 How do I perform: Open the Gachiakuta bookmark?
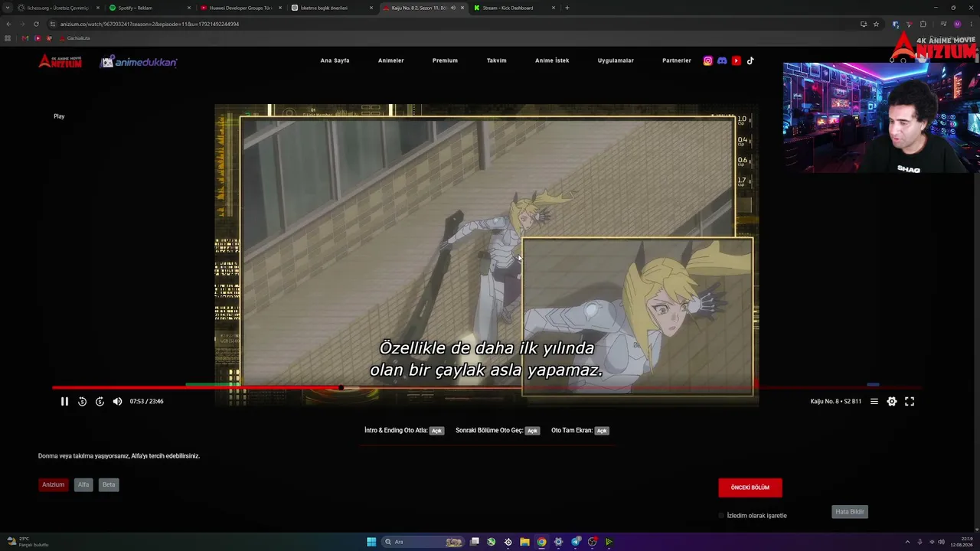point(73,38)
